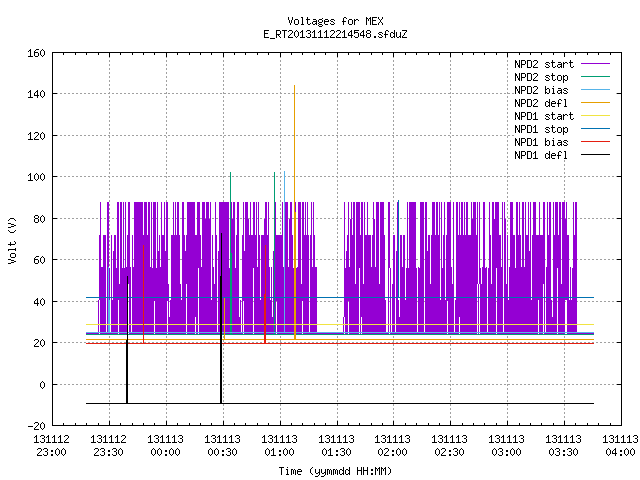Click the 131113 02:00 x-axis tick label
640x480 pixels.
393,446
